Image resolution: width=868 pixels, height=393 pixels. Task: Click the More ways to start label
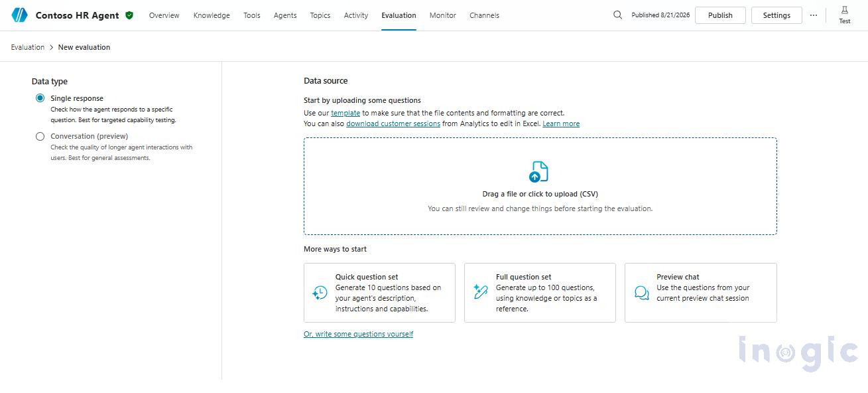335,249
